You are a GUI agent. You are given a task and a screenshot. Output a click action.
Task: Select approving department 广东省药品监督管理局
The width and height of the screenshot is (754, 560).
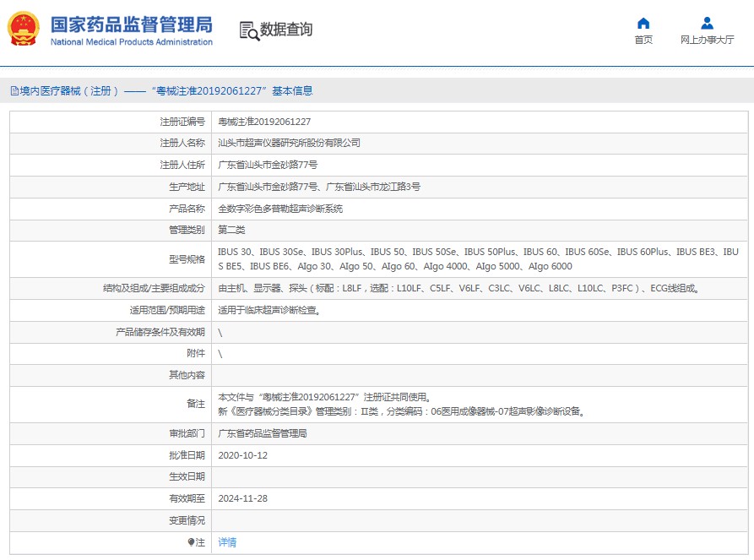262,433
